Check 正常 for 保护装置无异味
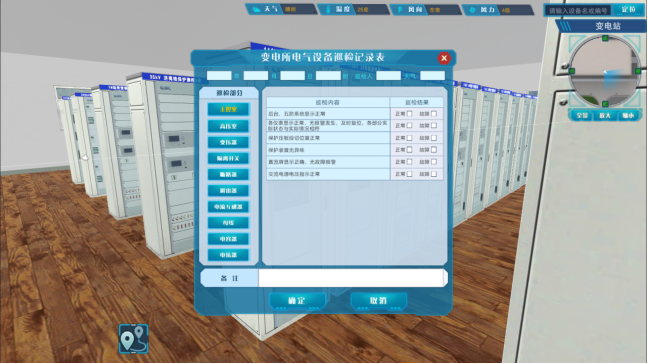This screenshot has height=364, width=648. tap(409, 150)
